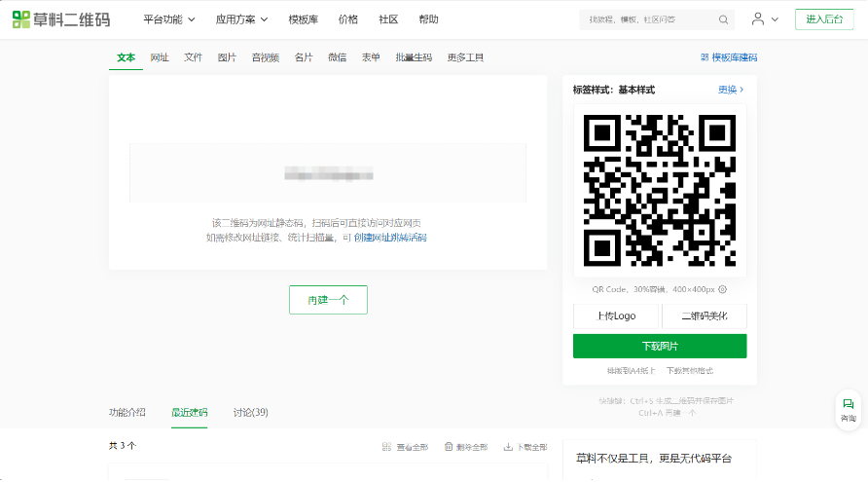Open the 咨询 chat icon
868x482 pixels.
click(x=849, y=404)
